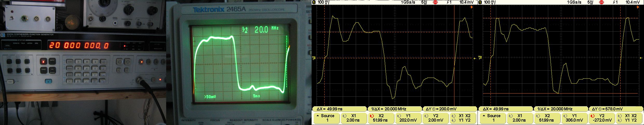Select the Y1 306.0 mV cursor softkey
The width and height of the screenshot is (644, 125).
574,118
